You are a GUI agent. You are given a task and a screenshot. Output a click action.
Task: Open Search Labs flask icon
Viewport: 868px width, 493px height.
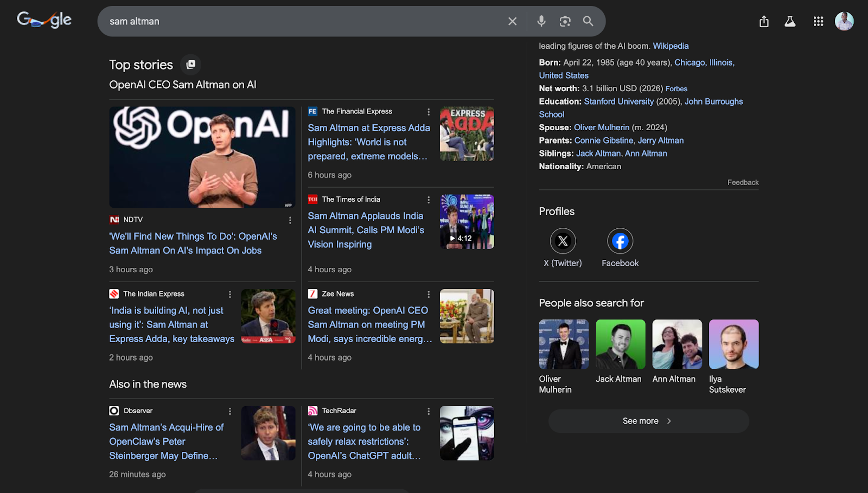pos(790,22)
